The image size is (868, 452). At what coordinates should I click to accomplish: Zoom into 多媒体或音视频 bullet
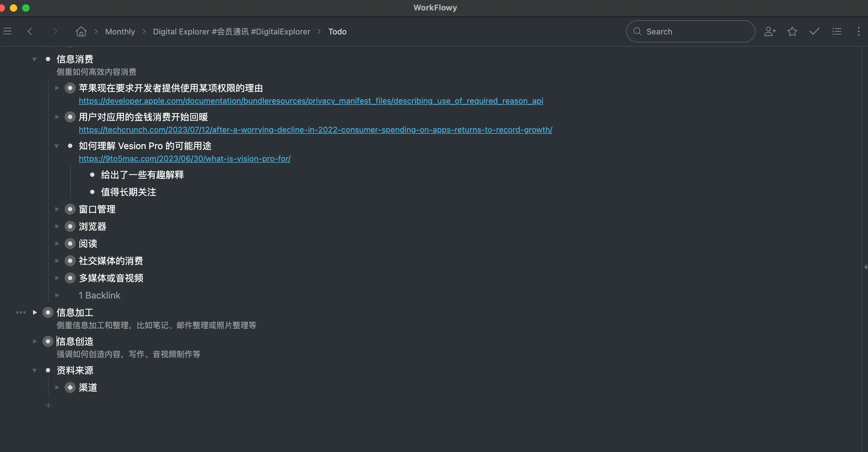tap(70, 278)
